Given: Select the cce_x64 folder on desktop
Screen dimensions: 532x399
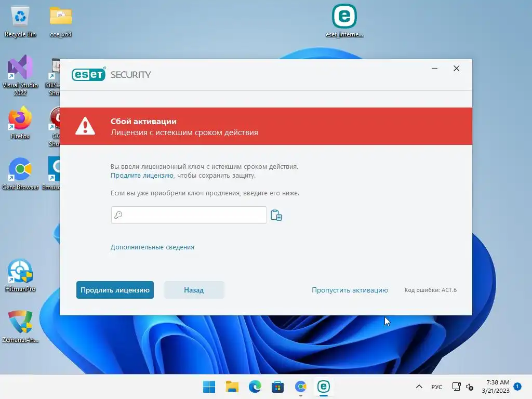Looking at the screenshot, I should click(61, 21).
